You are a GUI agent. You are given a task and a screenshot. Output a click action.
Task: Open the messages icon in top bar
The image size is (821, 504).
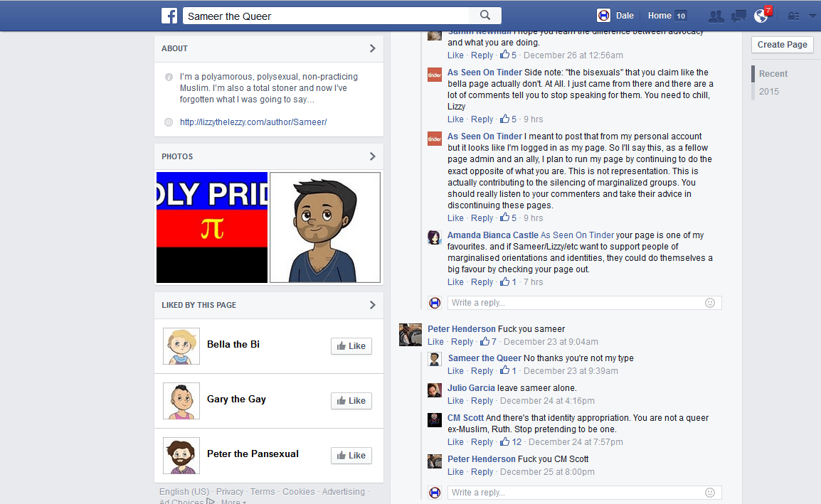738,16
